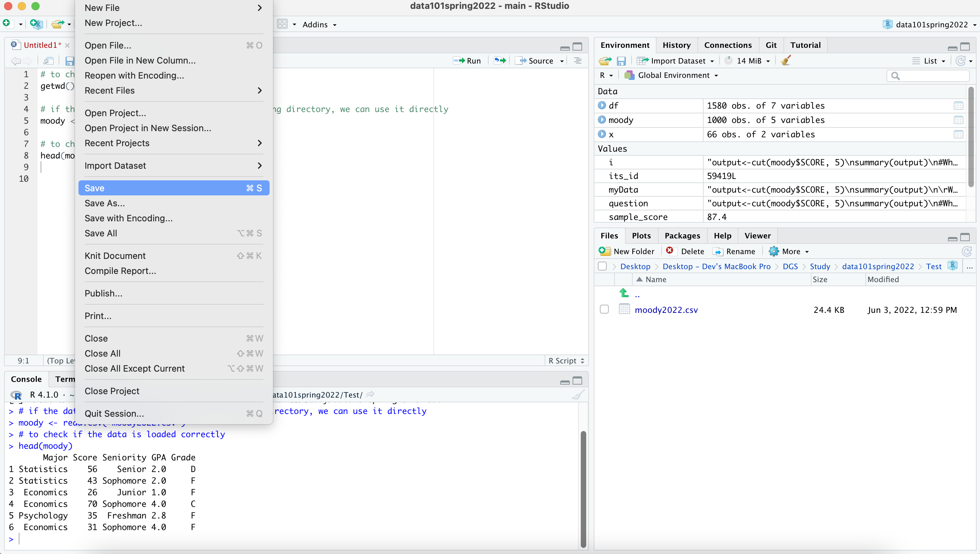
Task: Click the broom icon to clear the console
Action: [578, 395]
